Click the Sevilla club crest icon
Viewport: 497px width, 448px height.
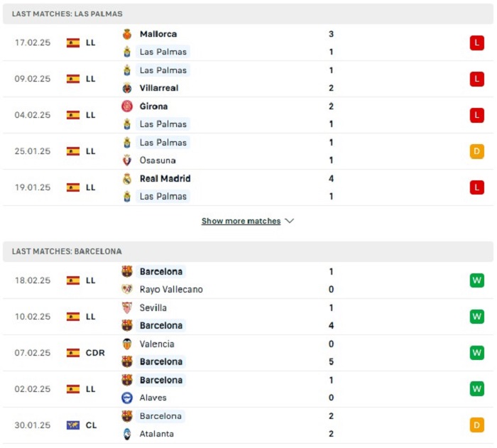pyautogui.click(x=127, y=307)
